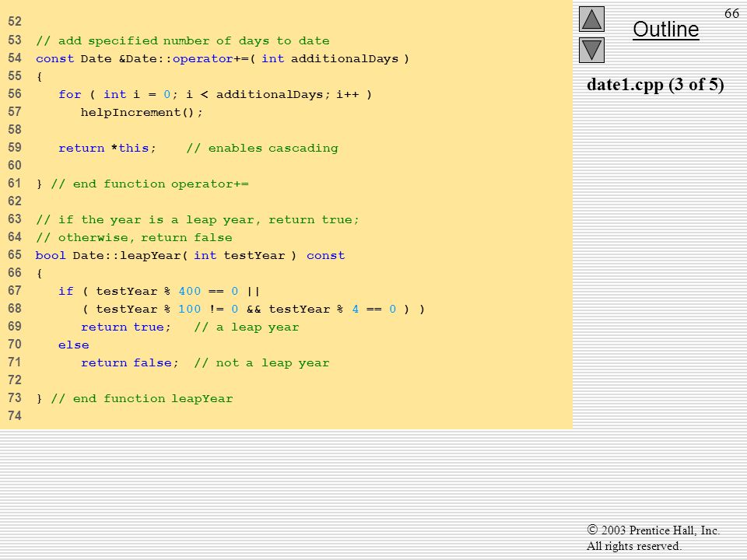
Task: Click the 'All rights reserved.' text
Action: click(634, 546)
